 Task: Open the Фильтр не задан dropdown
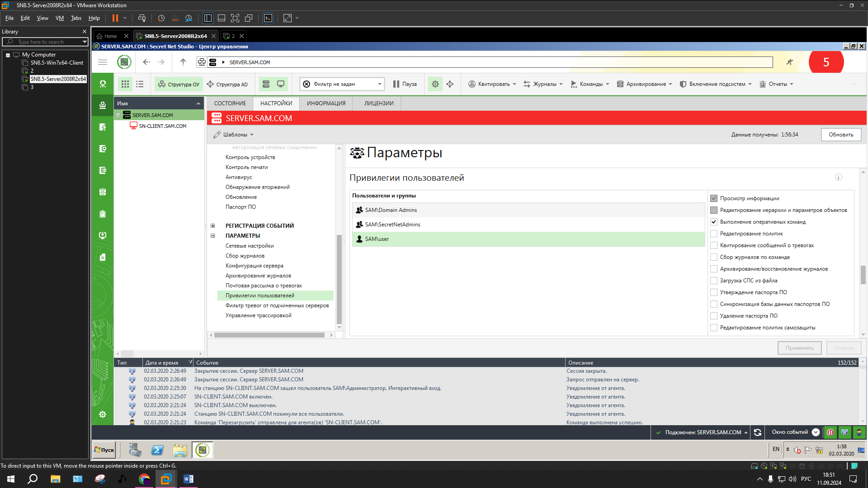coord(342,84)
